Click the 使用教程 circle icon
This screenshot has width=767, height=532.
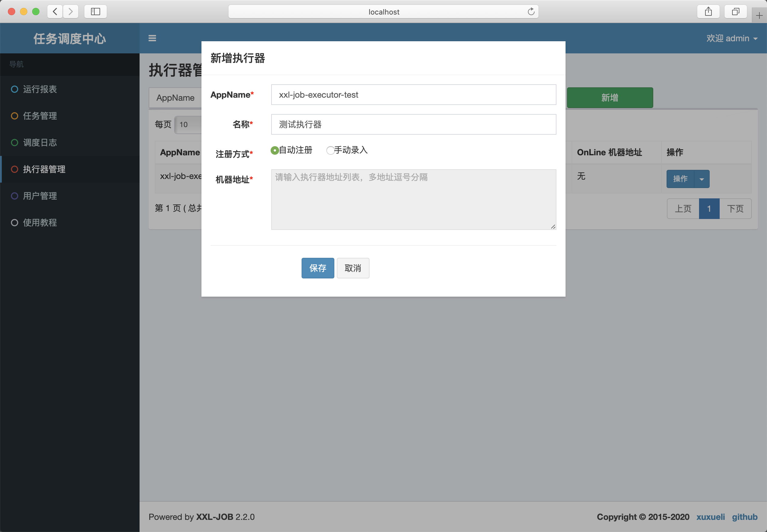pyautogui.click(x=14, y=222)
